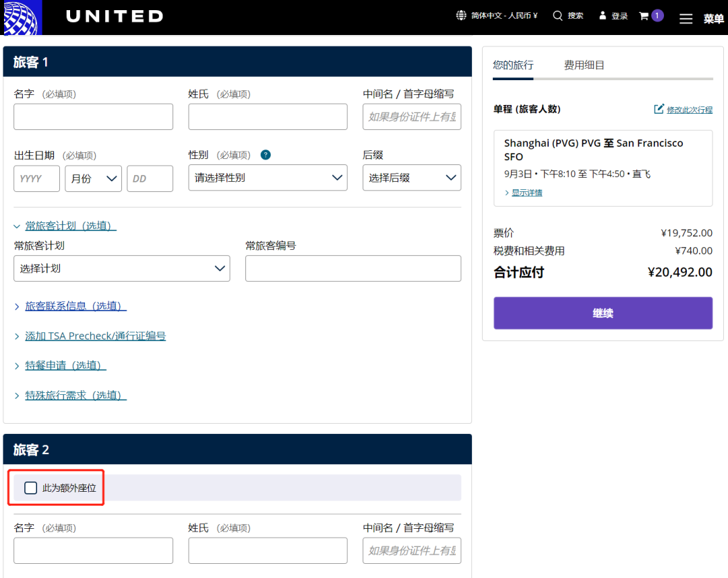Open the shopping cart icon
Image resolution: width=728 pixels, height=578 pixels.
coord(644,15)
